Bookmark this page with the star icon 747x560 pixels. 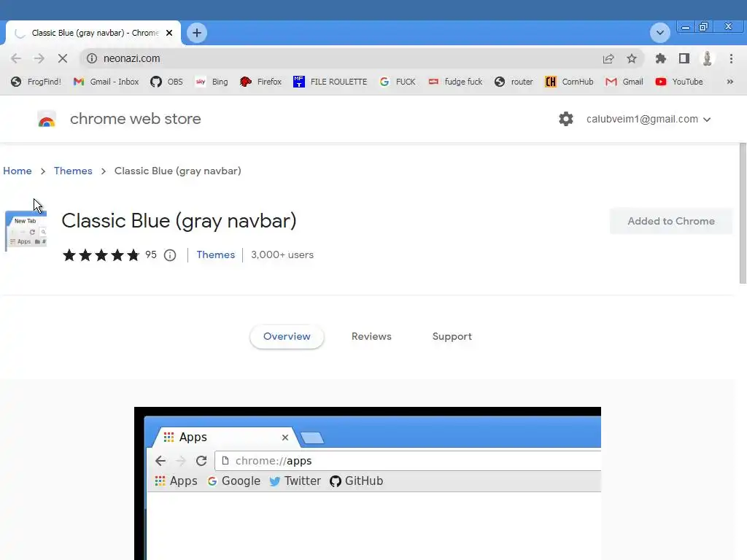point(632,58)
